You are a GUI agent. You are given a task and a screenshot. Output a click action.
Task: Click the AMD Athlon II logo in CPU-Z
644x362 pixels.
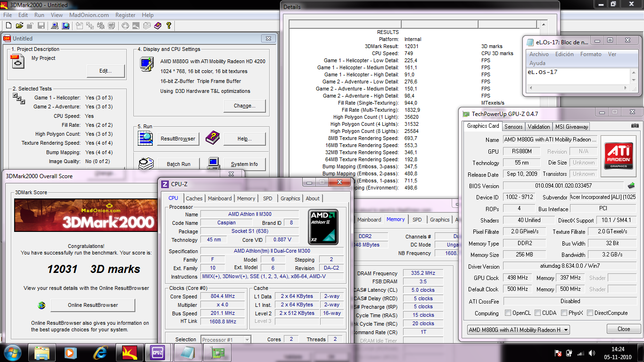pos(324,228)
